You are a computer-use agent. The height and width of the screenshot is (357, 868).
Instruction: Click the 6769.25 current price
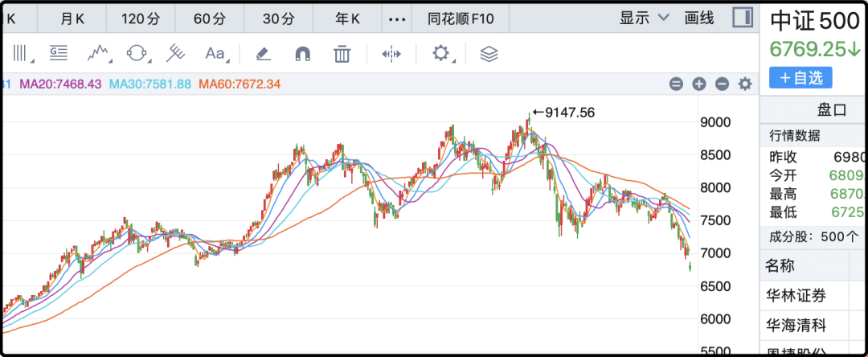(813, 49)
